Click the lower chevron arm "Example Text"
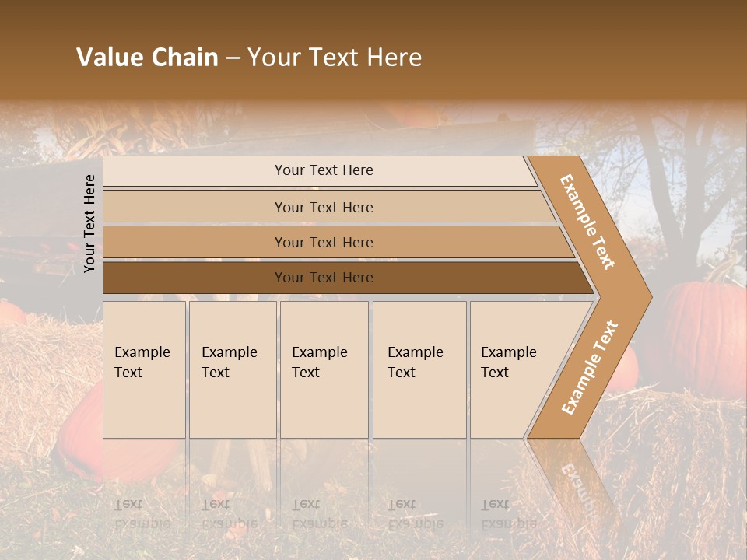 (590, 367)
